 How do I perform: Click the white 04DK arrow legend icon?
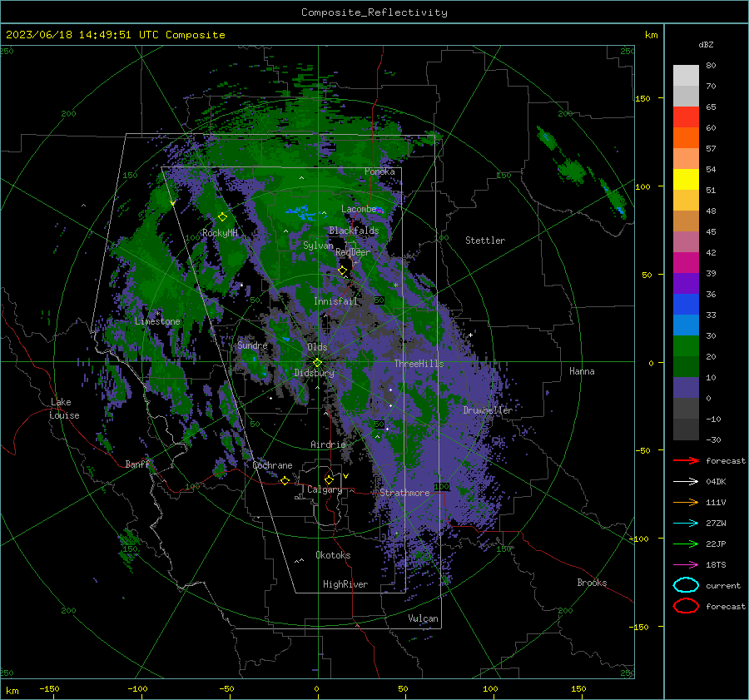[686, 482]
